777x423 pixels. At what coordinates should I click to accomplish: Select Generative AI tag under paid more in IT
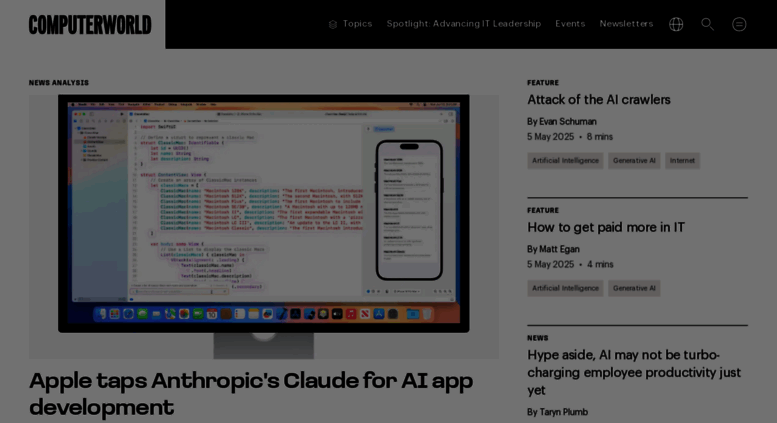(634, 288)
